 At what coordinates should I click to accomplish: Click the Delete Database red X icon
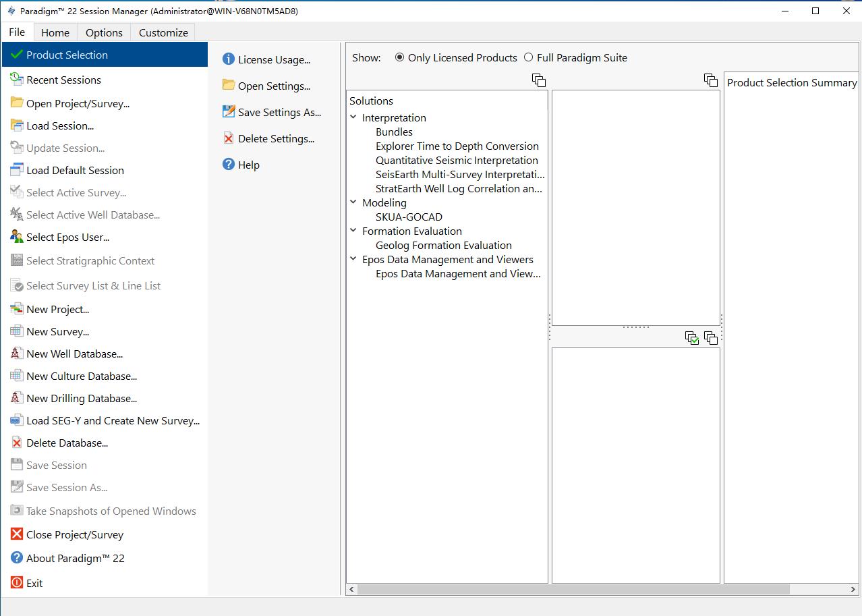click(17, 443)
